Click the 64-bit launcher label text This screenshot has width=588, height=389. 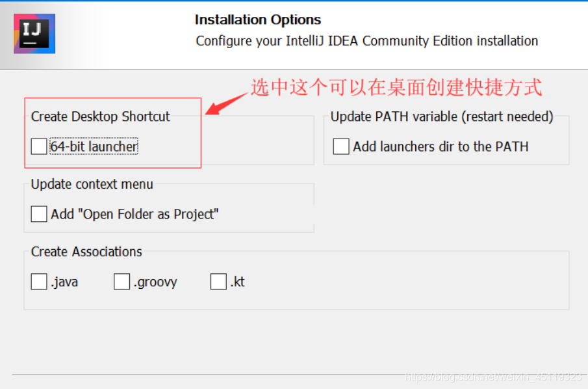tap(94, 146)
